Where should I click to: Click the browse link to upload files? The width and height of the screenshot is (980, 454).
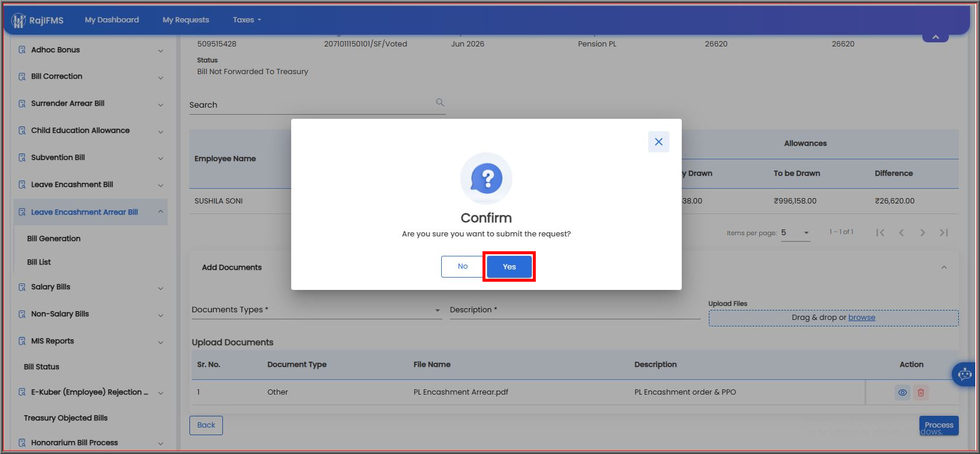(862, 318)
